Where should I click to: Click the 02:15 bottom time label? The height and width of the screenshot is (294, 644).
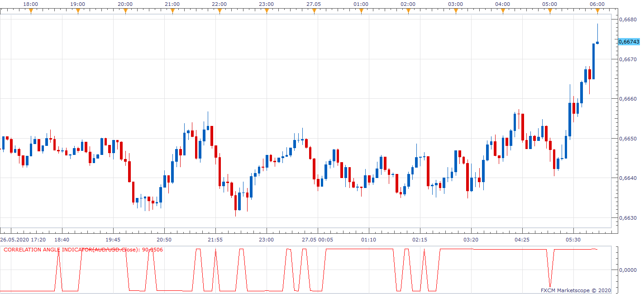(x=420, y=239)
